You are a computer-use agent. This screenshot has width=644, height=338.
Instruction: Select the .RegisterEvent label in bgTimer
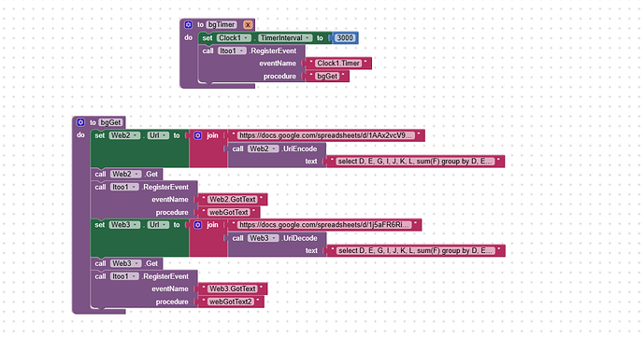pyautogui.click(x=273, y=50)
